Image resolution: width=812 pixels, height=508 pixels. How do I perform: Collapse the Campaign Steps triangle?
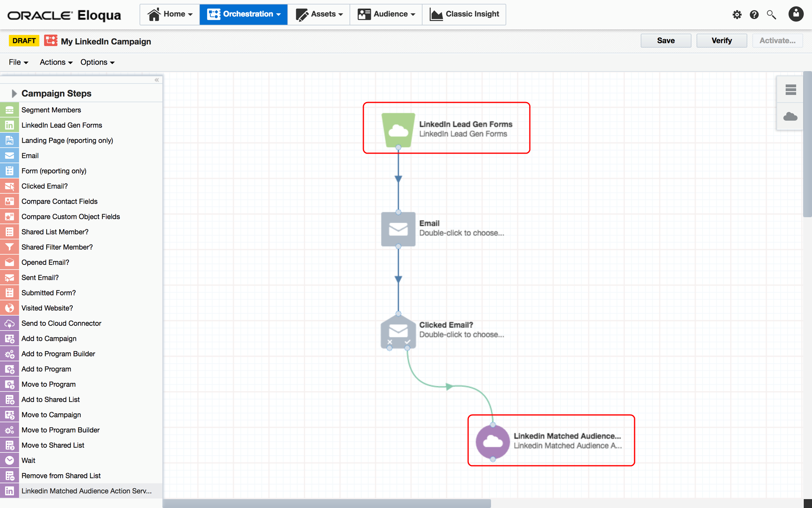pyautogui.click(x=14, y=93)
